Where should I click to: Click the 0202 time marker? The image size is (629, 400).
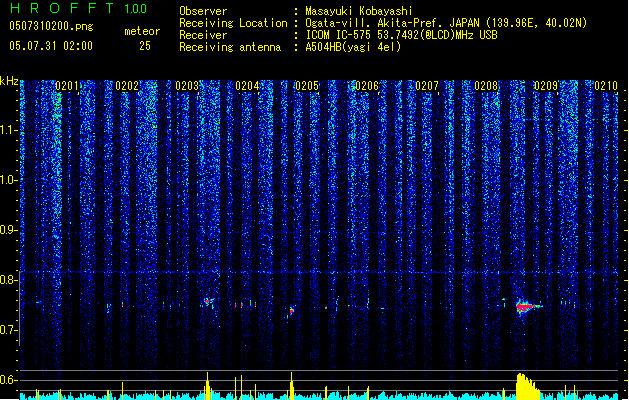127,86
